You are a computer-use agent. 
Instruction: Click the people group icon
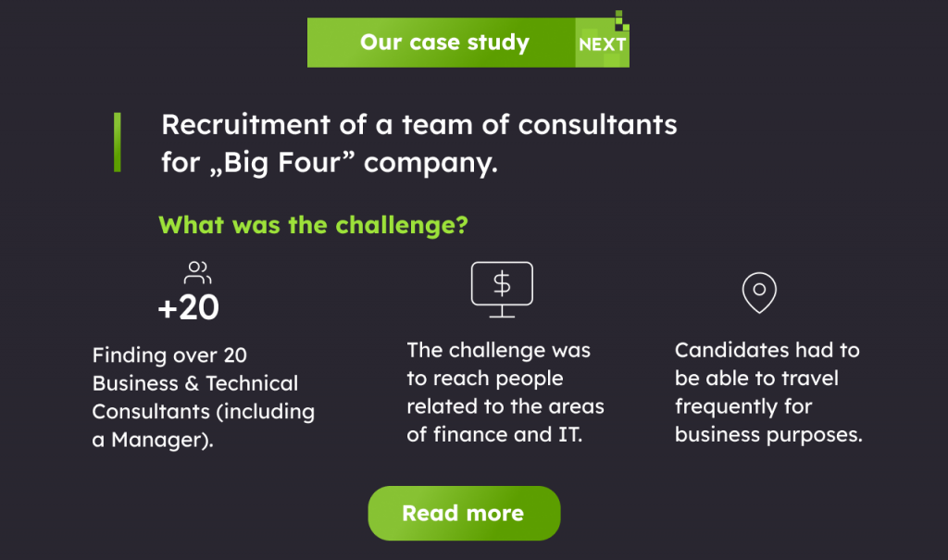(x=198, y=273)
